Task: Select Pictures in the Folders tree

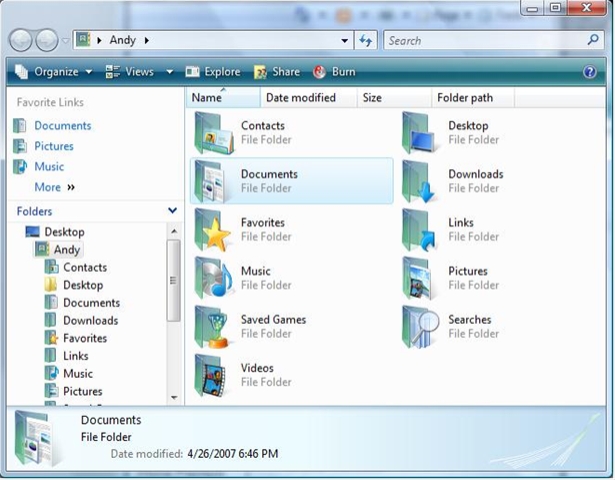Action: coord(82,391)
